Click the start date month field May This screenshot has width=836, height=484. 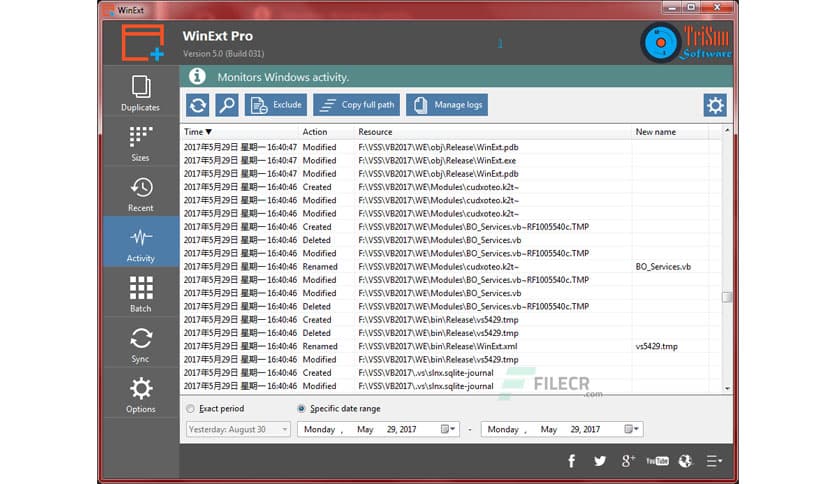(365, 429)
